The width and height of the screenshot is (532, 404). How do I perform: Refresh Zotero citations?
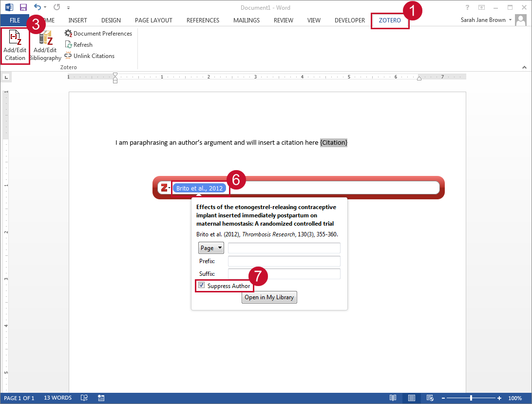coord(79,44)
